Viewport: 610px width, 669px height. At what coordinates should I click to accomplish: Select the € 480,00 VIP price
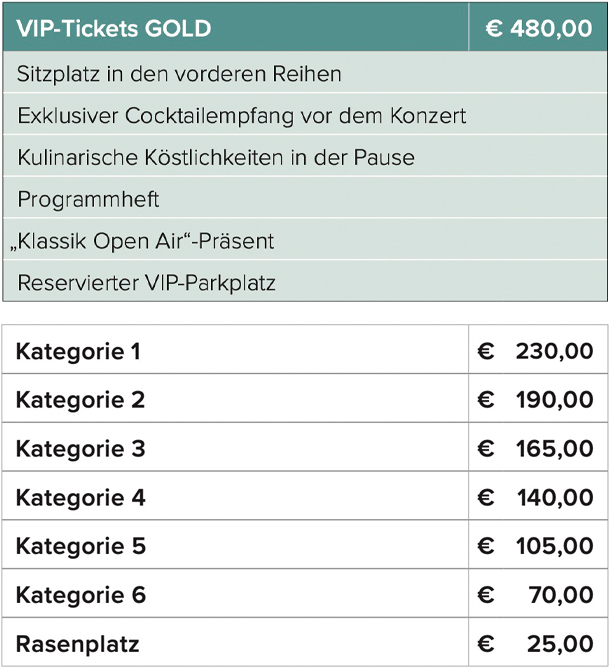tap(539, 29)
